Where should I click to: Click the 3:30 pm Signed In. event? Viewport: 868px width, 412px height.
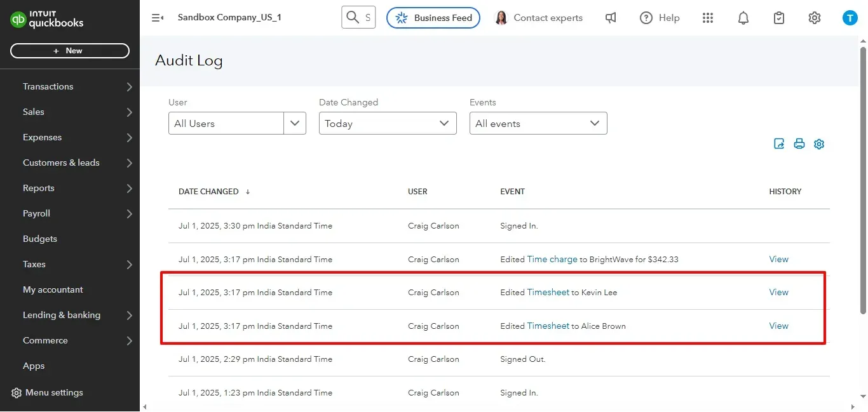[x=519, y=226]
